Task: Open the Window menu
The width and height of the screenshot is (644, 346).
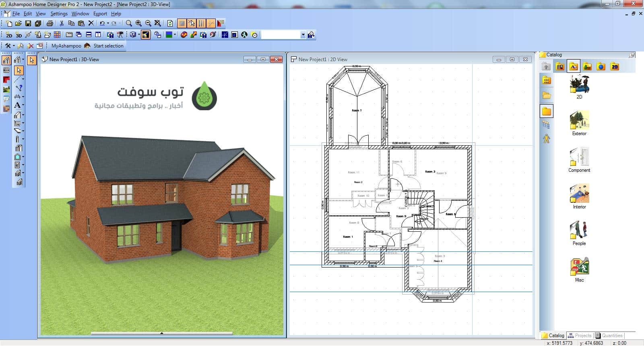Action: point(80,14)
